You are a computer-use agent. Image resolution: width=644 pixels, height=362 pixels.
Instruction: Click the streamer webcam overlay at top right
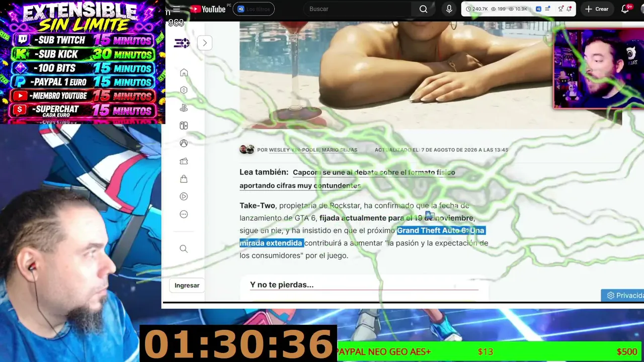coord(599,68)
